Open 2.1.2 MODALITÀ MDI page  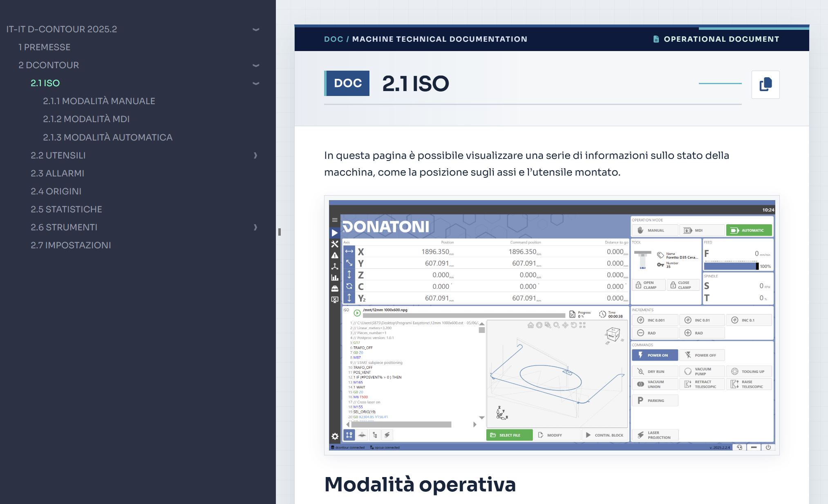[x=86, y=119]
